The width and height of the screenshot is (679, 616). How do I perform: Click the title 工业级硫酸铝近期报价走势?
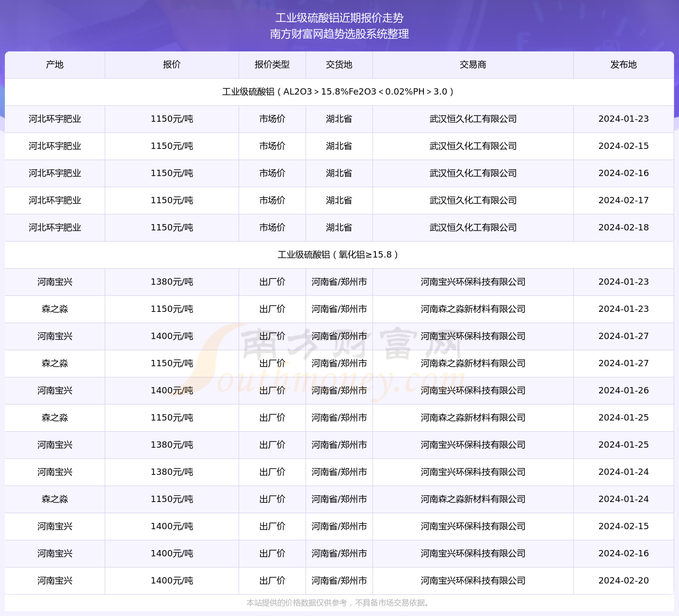click(x=339, y=18)
